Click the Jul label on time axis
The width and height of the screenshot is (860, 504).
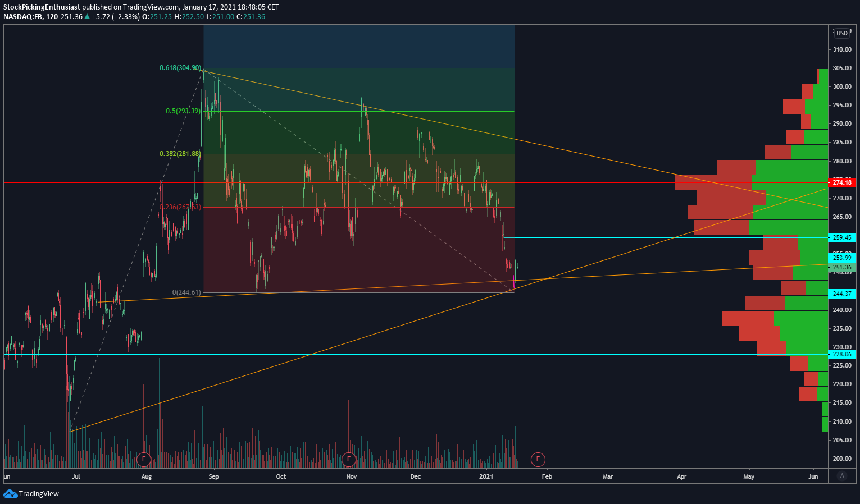pyautogui.click(x=76, y=476)
